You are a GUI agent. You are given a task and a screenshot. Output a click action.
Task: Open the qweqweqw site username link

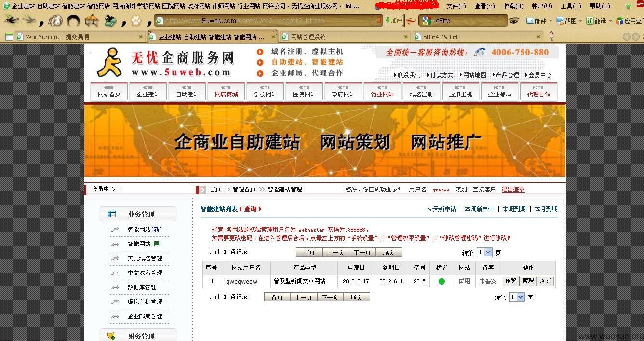point(241,281)
